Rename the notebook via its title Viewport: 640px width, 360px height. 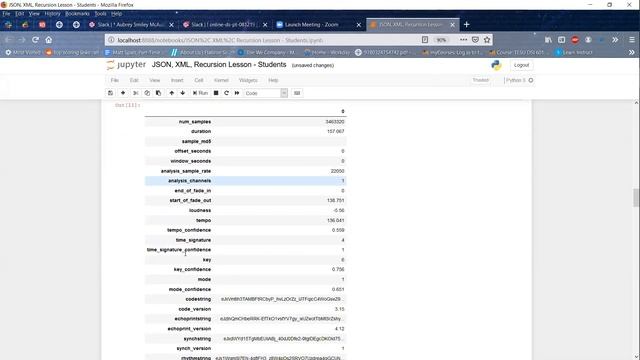(x=219, y=64)
